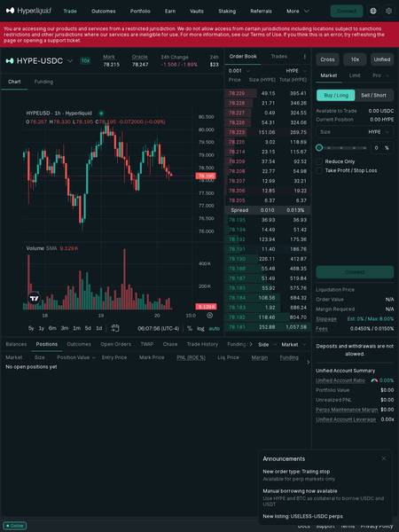
Task: Open order book options three-dot menu
Action: [x=304, y=57]
